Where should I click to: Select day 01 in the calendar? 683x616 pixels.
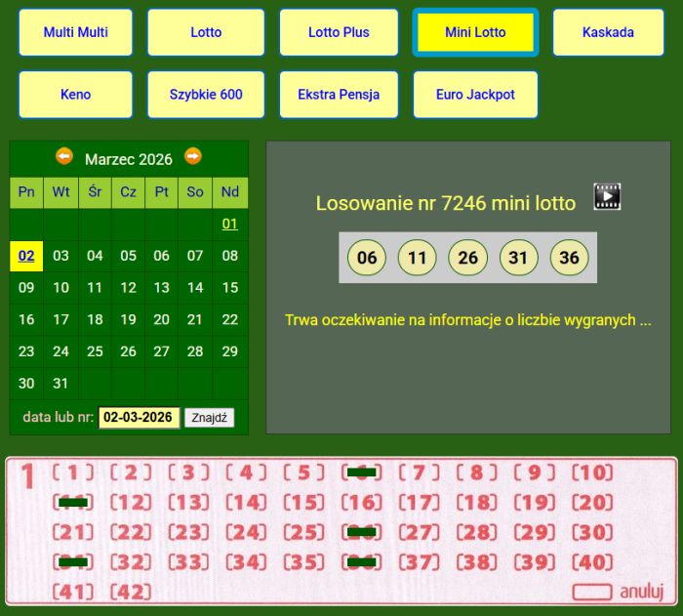pyautogui.click(x=229, y=225)
